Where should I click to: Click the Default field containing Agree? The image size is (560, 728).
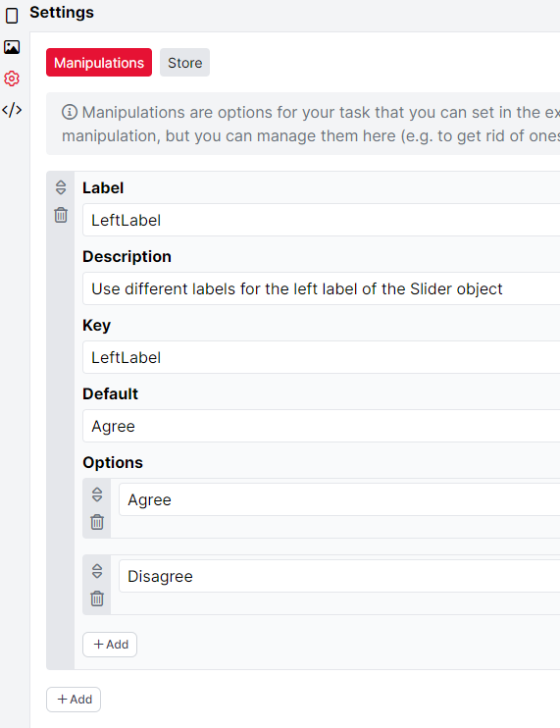pos(321,426)
